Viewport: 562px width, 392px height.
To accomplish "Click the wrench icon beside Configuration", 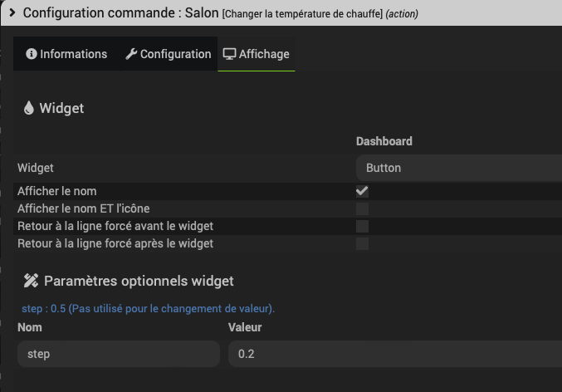I will pyautogui.click(x=131, y=54).
